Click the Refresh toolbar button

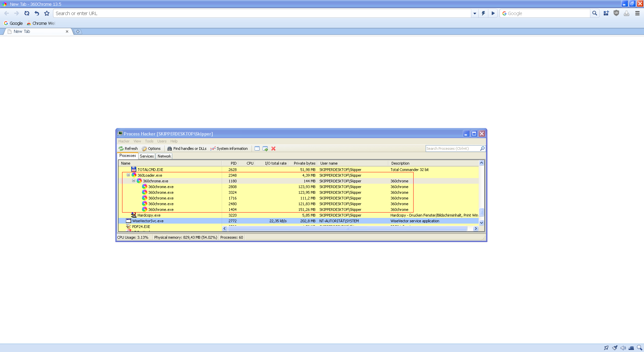(x=128, y=149)
